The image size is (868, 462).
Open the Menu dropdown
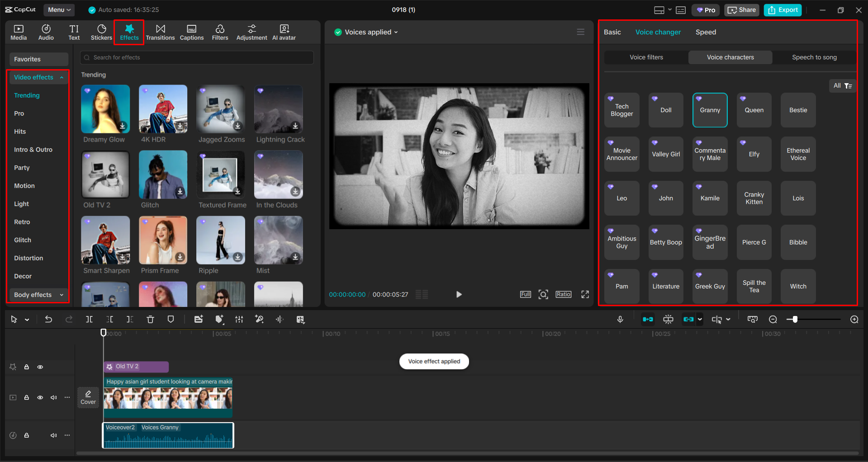pyautogui.click(x=59, y=9)
